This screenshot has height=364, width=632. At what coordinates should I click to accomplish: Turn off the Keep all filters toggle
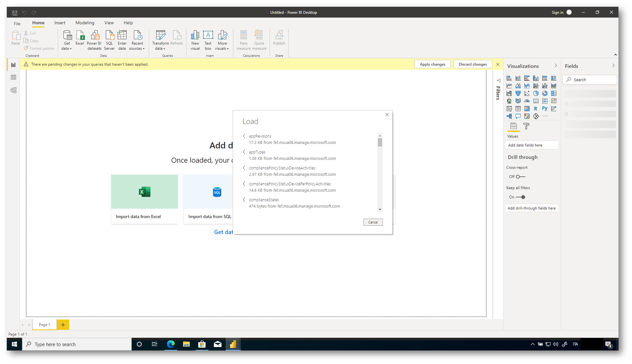point(520,197)
